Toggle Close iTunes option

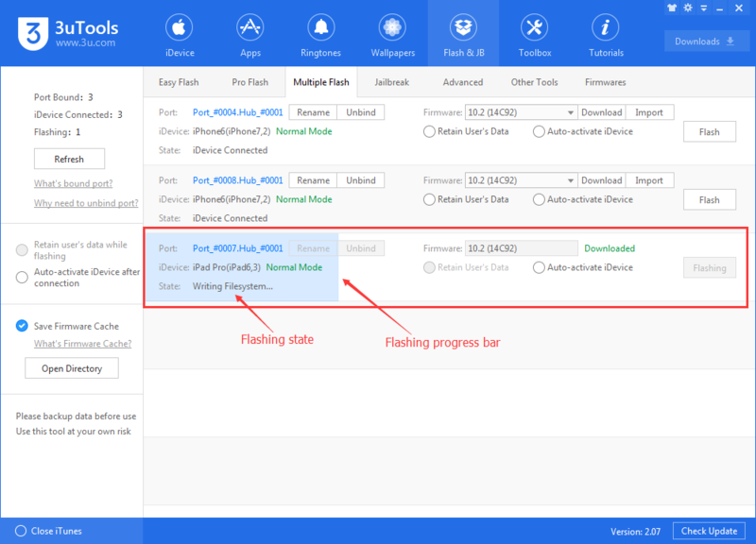[21, 531]
